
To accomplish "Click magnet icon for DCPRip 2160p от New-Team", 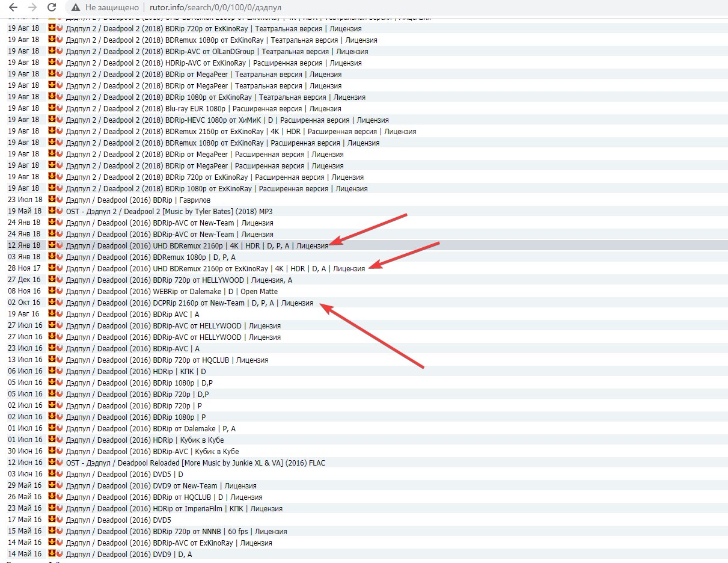I will pos(60,303).
